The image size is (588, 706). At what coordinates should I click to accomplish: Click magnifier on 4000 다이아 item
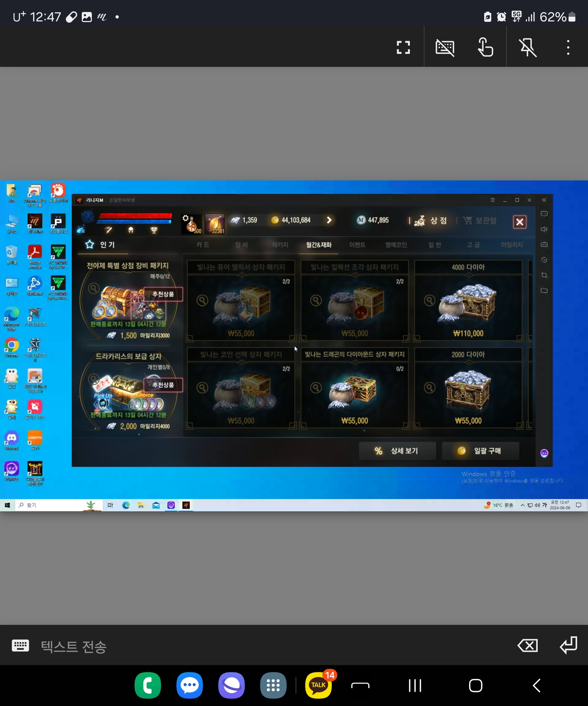430,300
